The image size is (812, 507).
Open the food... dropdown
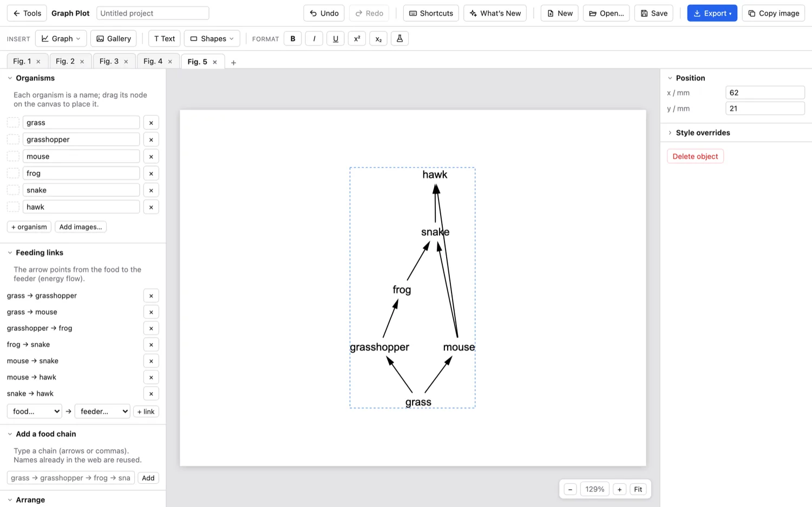[35, 411]
